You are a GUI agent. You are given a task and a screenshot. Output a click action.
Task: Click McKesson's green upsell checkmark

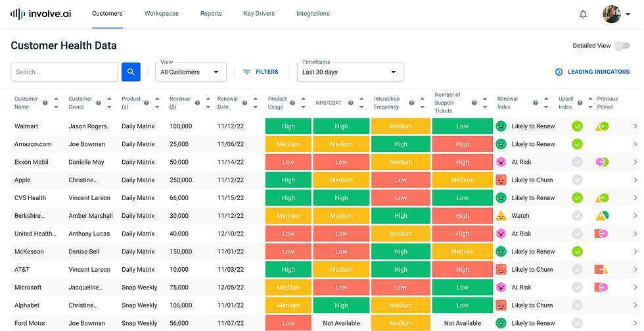pos(578,251)
